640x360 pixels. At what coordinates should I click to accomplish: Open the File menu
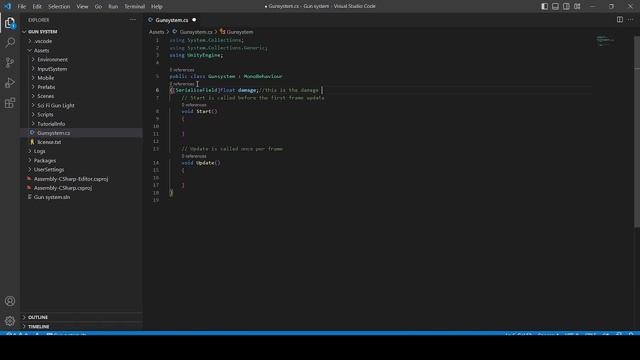coord(22,7)
